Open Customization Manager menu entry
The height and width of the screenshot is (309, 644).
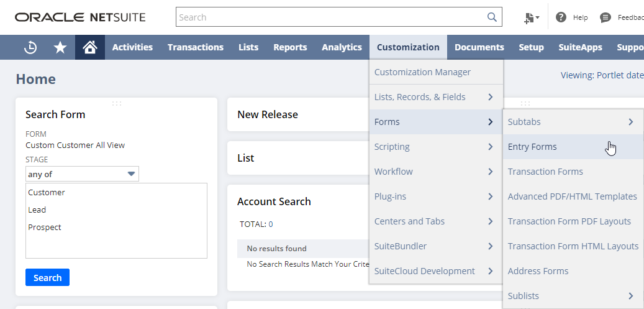(x=422, y=72)
